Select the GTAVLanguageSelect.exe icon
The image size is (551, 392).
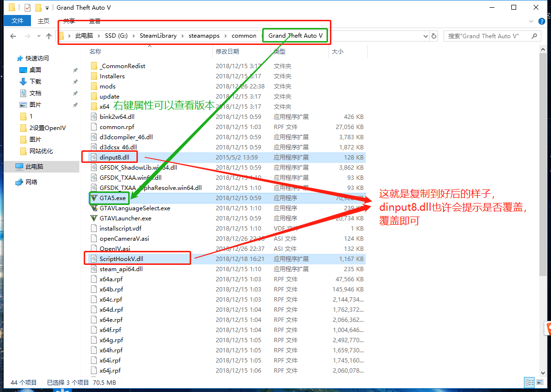(93, 208)
